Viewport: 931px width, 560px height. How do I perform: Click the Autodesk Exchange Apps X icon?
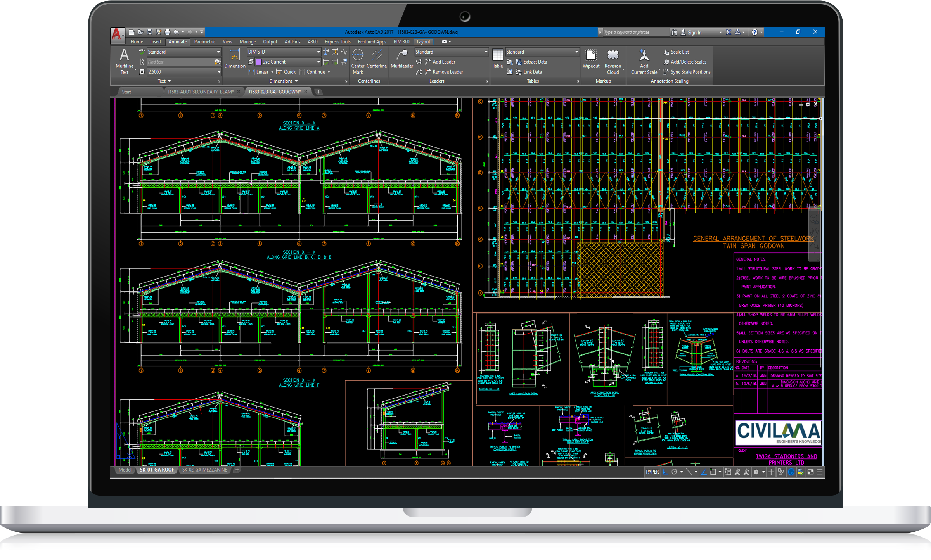coord(729,32)
